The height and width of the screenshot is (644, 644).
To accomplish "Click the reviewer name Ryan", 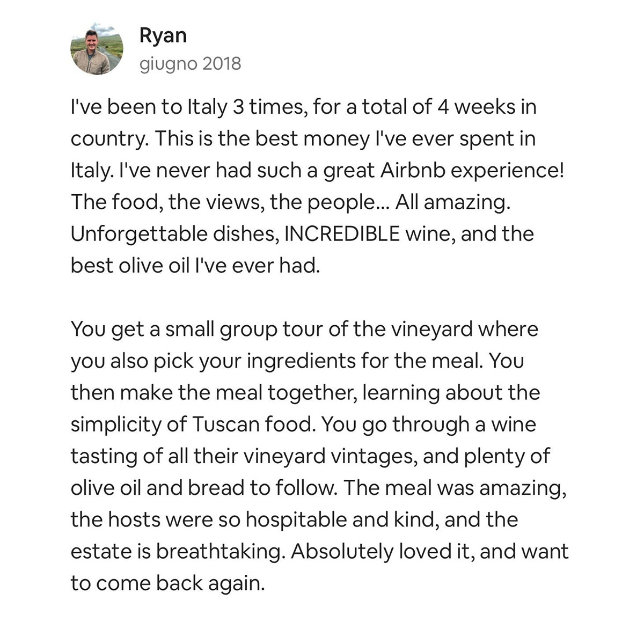I will [x=163, y=35].
